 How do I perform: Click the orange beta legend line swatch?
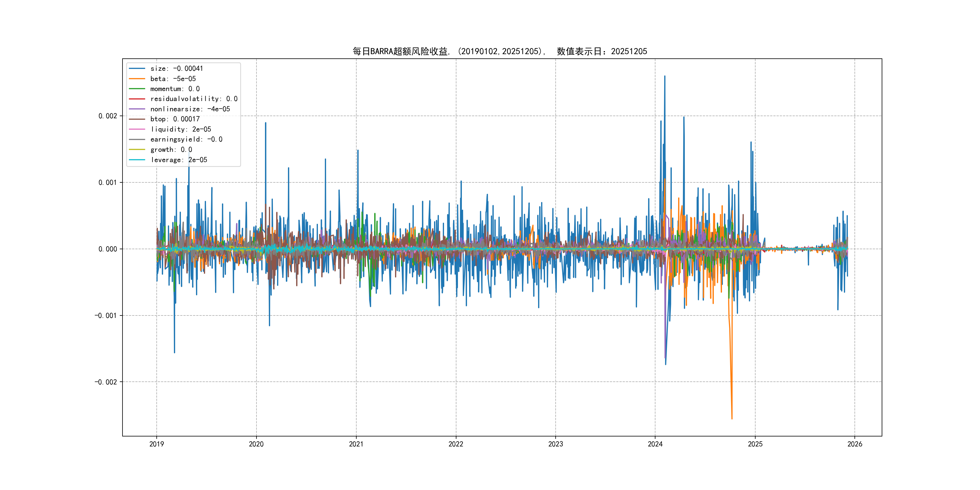(x=137, y=79)
